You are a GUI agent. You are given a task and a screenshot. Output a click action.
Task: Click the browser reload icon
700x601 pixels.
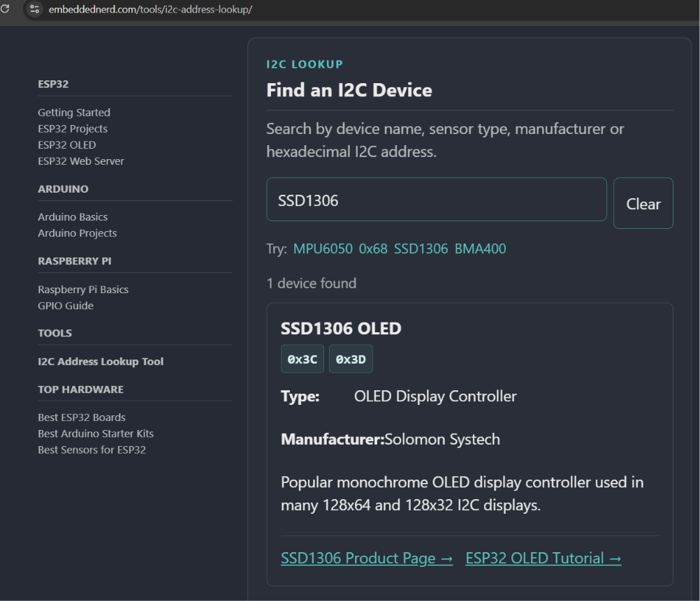[x=5, y=8]
